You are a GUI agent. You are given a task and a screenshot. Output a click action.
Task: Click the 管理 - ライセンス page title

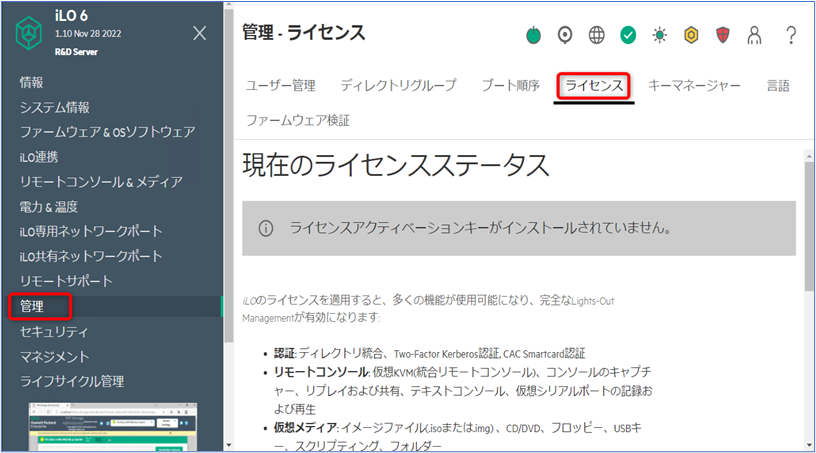[x=303, y=33]
